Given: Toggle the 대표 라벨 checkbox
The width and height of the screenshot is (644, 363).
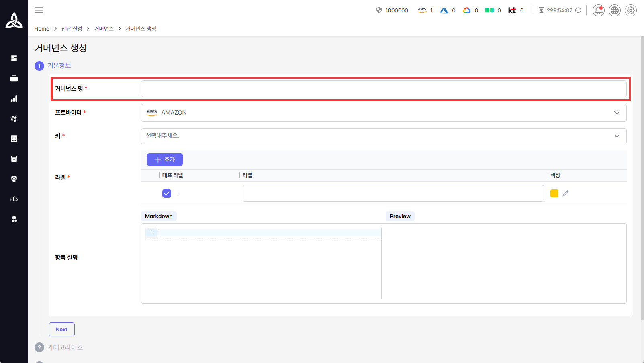Looking at the screenshot, I should pyautogui.click(x=167, y=193).
